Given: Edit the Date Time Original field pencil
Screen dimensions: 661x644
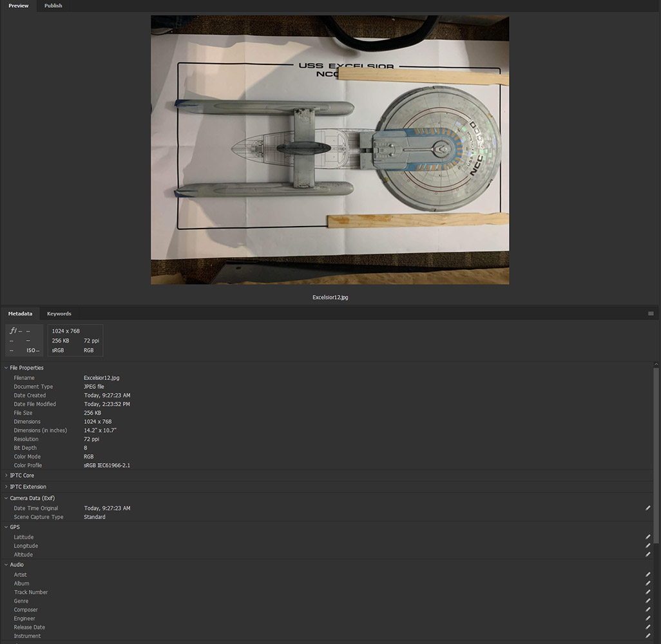Looking at the screenshot, I should [x=648, y=508].
